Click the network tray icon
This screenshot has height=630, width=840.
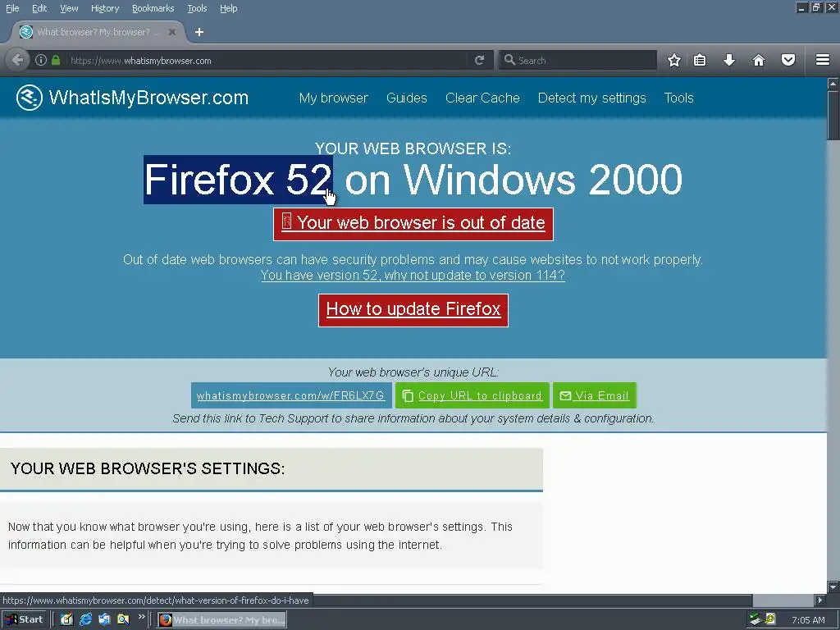pos(756,619)
